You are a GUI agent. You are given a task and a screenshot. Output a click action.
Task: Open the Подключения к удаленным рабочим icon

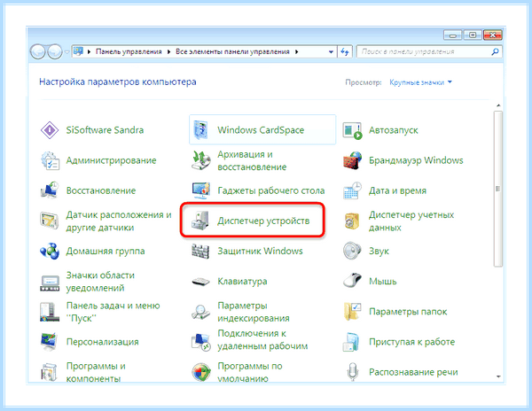pyautogui.click(x=201, y=342)
